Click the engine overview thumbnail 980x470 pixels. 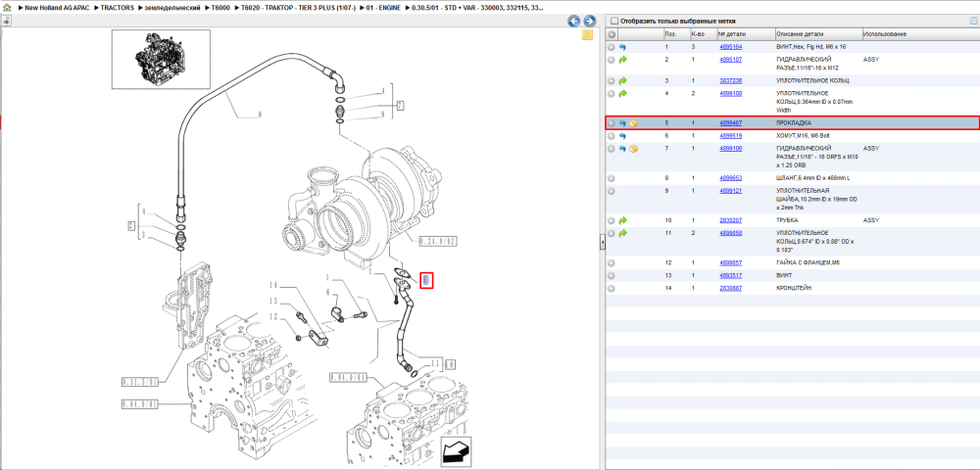coord(161,59)
